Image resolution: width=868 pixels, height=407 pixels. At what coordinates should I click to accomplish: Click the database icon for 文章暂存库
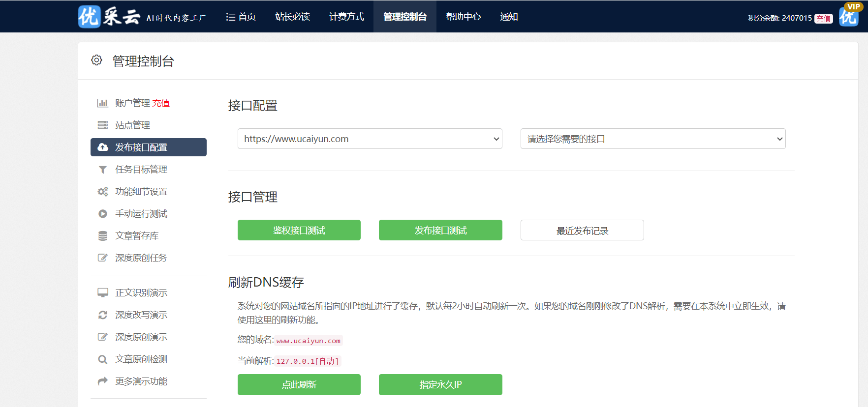(102, 236)
